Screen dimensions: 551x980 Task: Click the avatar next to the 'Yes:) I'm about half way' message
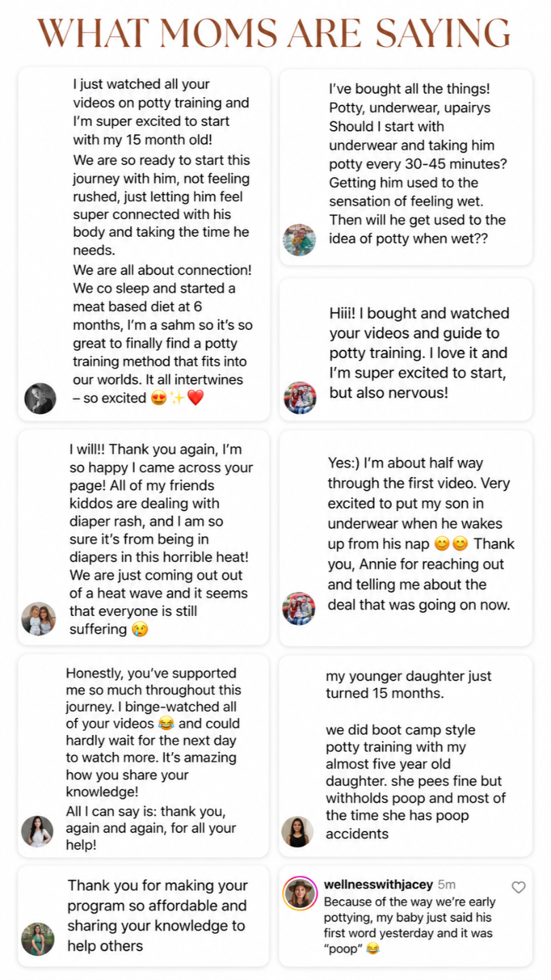(x=299, y=608)
